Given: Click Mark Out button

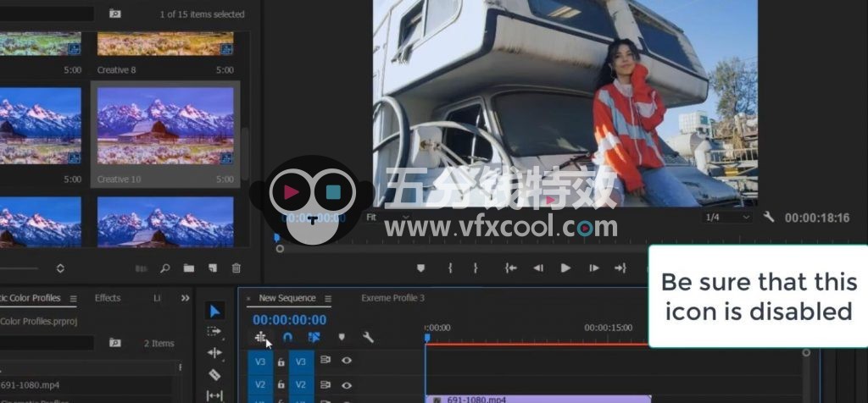Looking at the screenshot, I should click(475, 268).
